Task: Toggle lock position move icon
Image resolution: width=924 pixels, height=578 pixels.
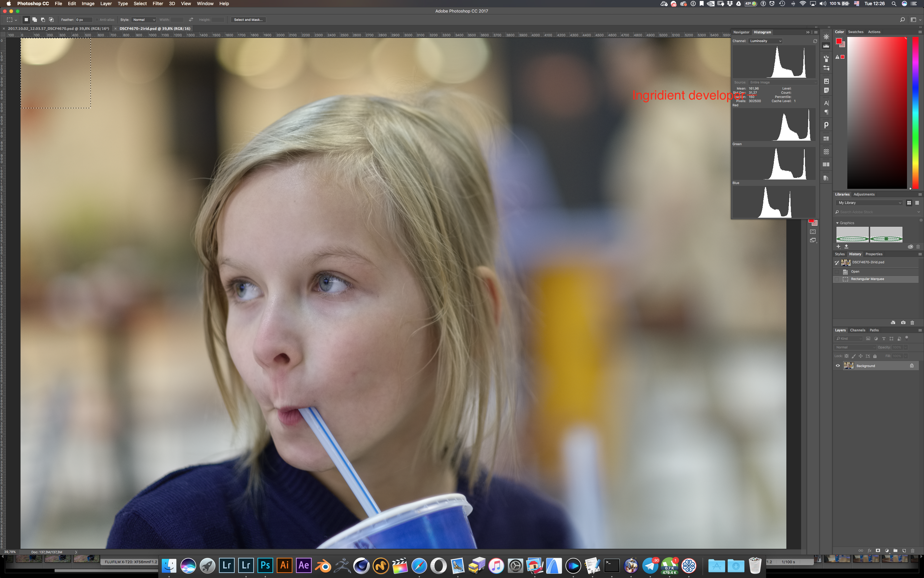Action: coord(860,356)
